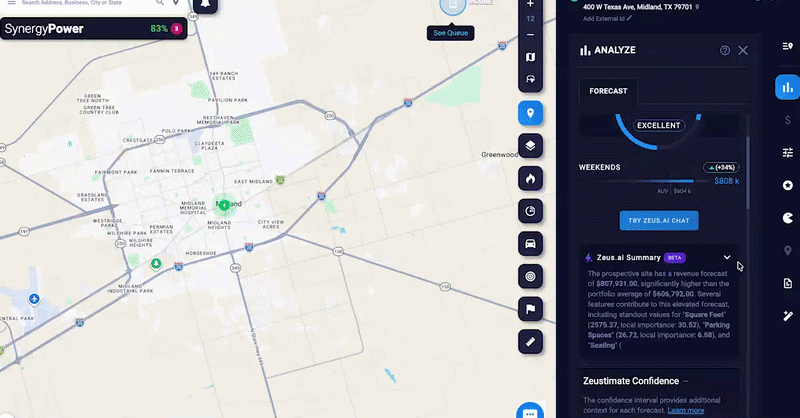Click the flag marker tool

pos(530,308)
